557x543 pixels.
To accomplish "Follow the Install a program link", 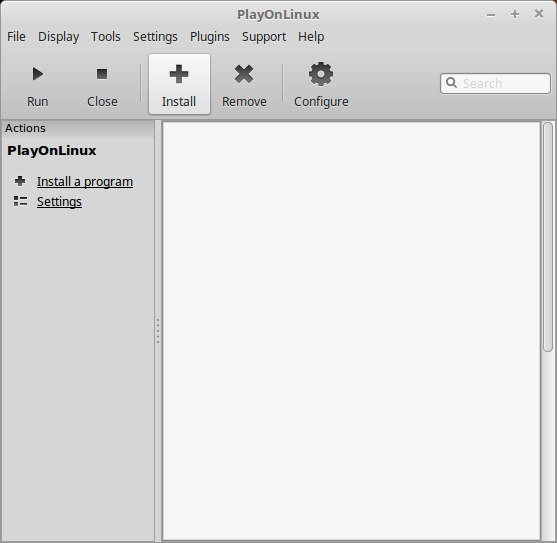I will click(85, 181).
